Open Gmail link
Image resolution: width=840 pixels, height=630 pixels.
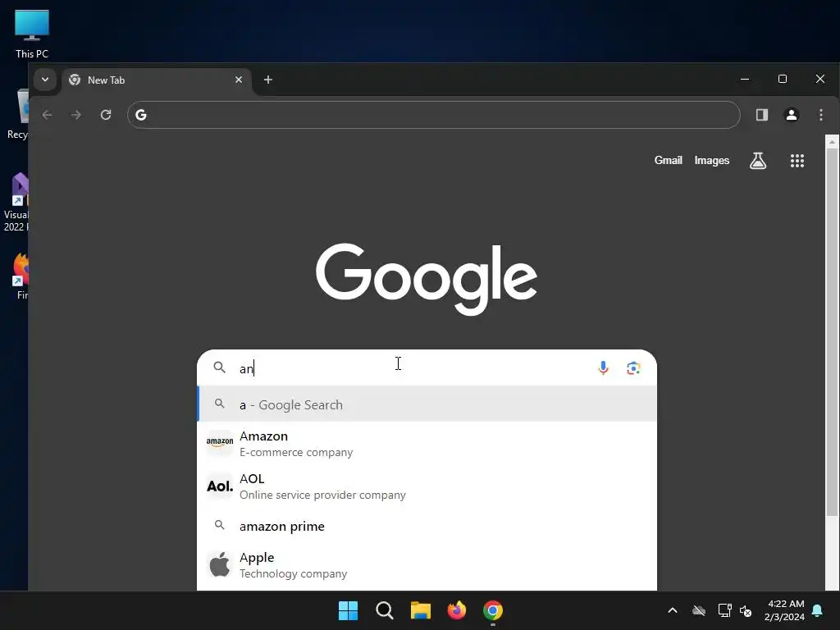click(x=668, y=160)
